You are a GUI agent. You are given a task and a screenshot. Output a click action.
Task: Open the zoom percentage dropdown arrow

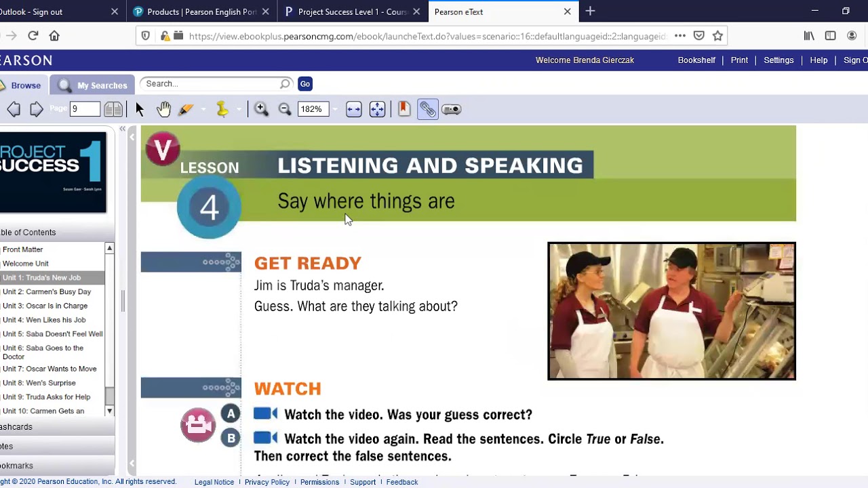tap(334, 110)
